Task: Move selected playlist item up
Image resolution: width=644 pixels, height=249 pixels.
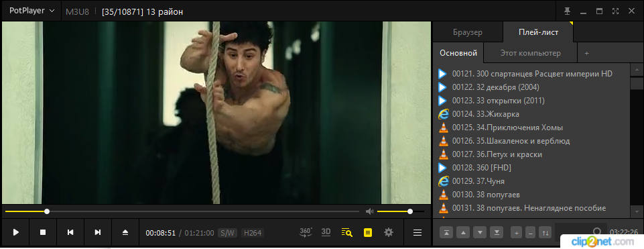Action: tap(463, 232)
